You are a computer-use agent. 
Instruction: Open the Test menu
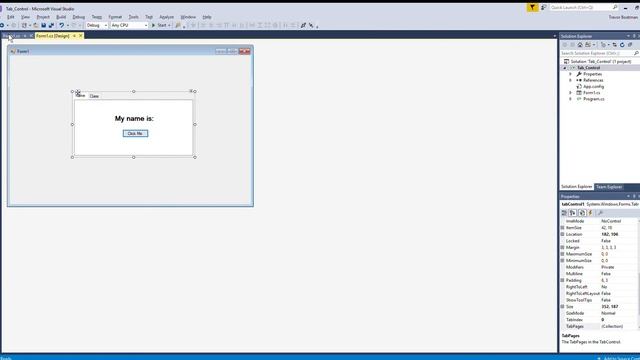tap(149, 17)
